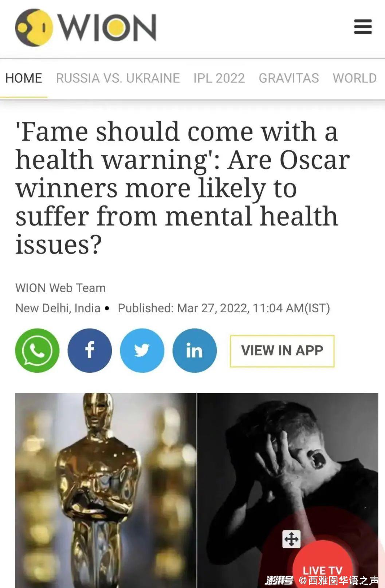The image size is (385, 588).
Task: Share the article on LinkedIn icon
Action: pos(195,350)
